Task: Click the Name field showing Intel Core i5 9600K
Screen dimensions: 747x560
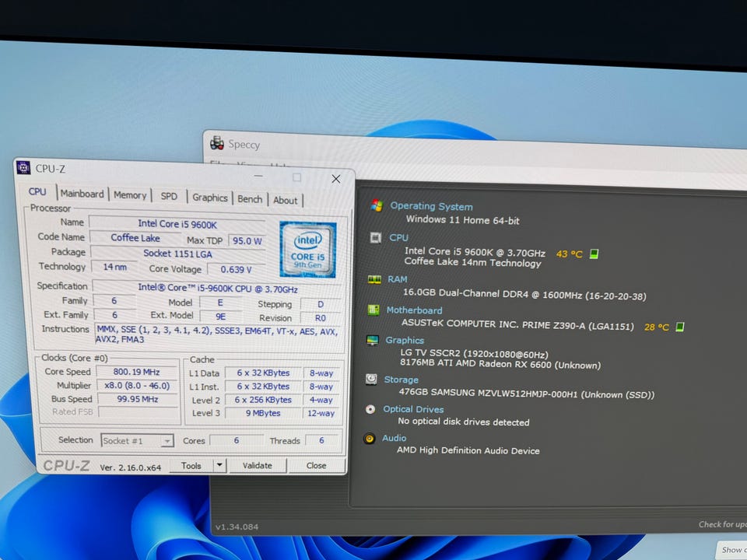Action: tap(177, 224)
